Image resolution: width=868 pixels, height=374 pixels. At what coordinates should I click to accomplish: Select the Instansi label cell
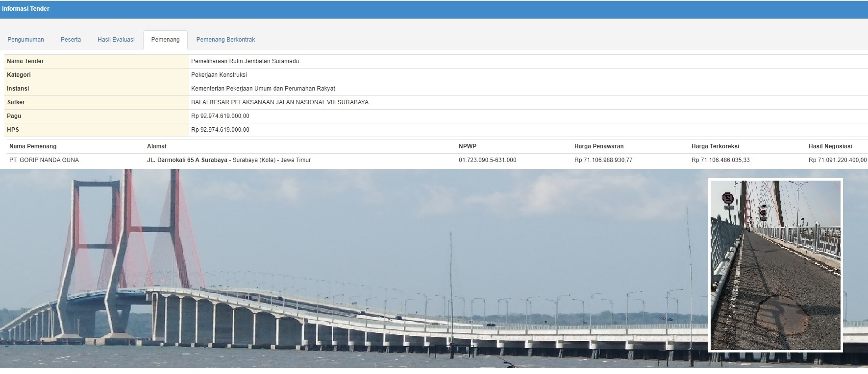coord(96,89)
